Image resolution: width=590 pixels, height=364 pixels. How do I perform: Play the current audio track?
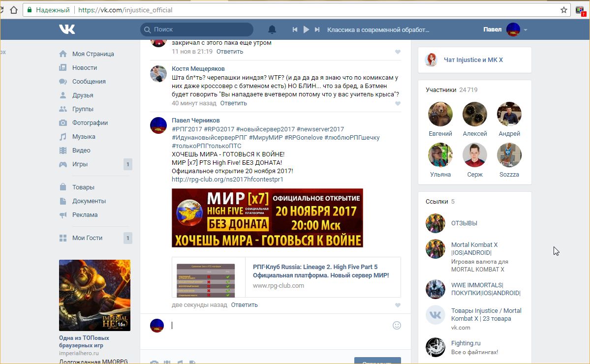coord(306,30)
